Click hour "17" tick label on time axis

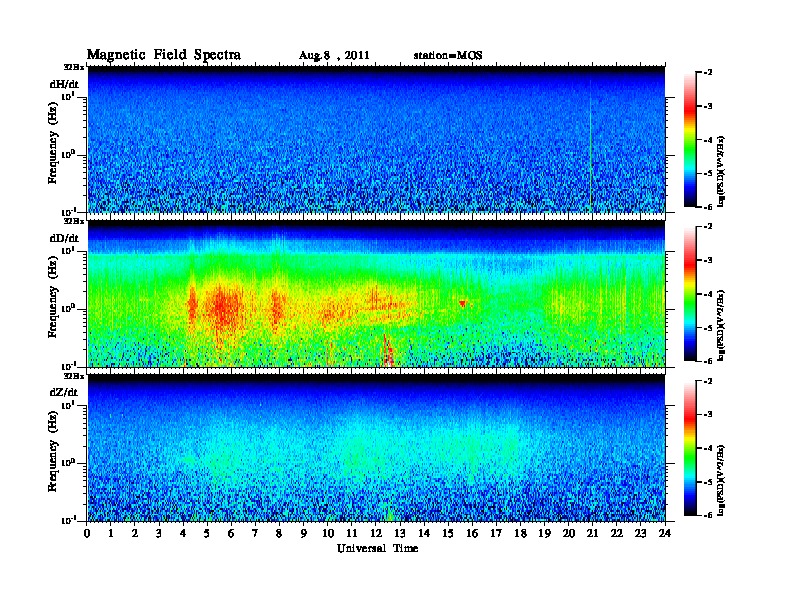tap(497, 534)
